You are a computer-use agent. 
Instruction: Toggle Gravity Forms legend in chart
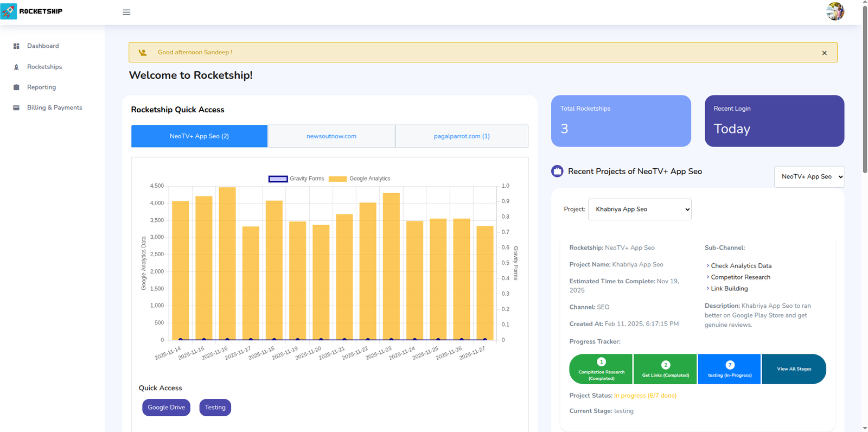coord(278,179)
